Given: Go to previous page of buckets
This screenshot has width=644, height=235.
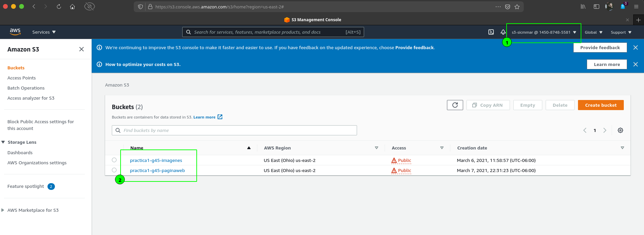Looking at the screenshot, I should (x=585, y=130).
